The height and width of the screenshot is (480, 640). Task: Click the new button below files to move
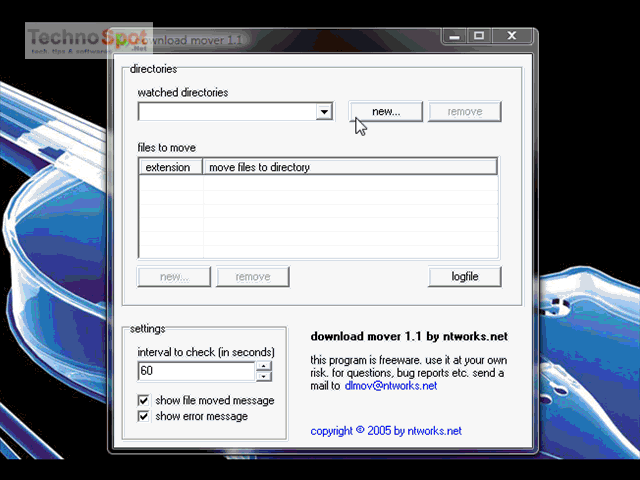tap(174, 277)
